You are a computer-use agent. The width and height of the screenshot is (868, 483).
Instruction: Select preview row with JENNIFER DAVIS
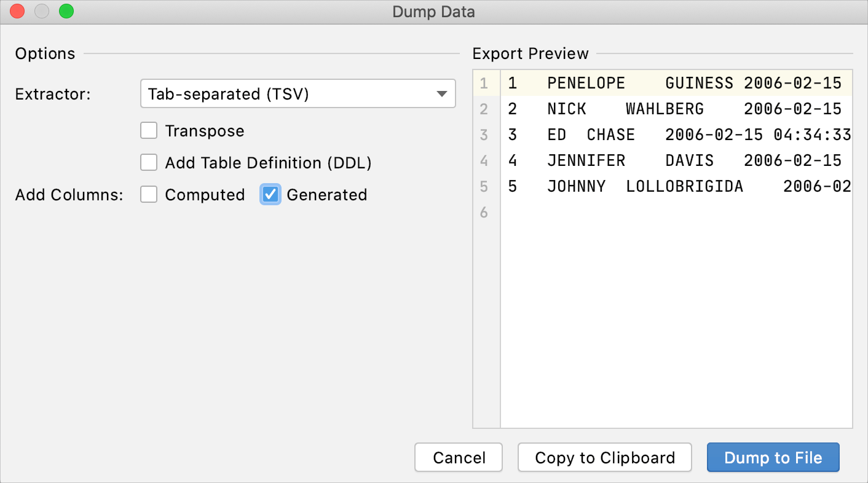(676, 160)
